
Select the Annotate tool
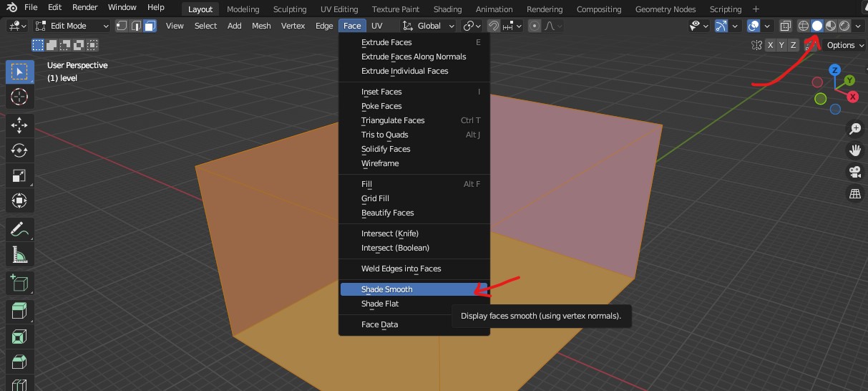coord(19,230)
